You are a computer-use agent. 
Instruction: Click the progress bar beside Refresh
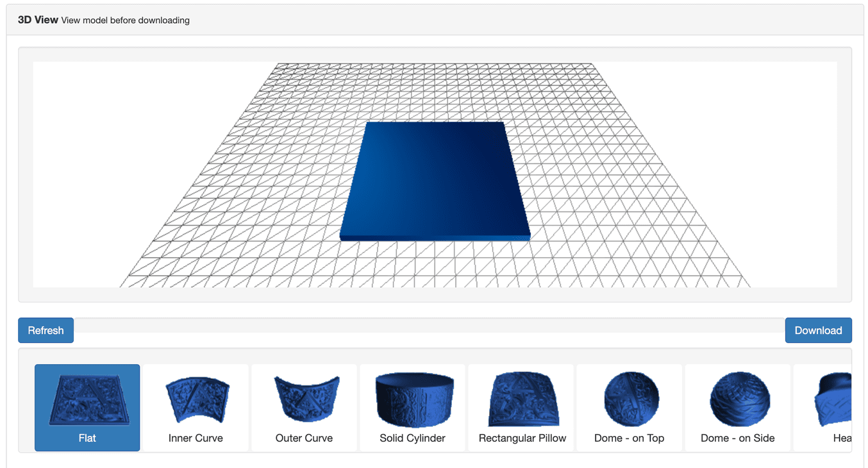click(x=428, y=326)
